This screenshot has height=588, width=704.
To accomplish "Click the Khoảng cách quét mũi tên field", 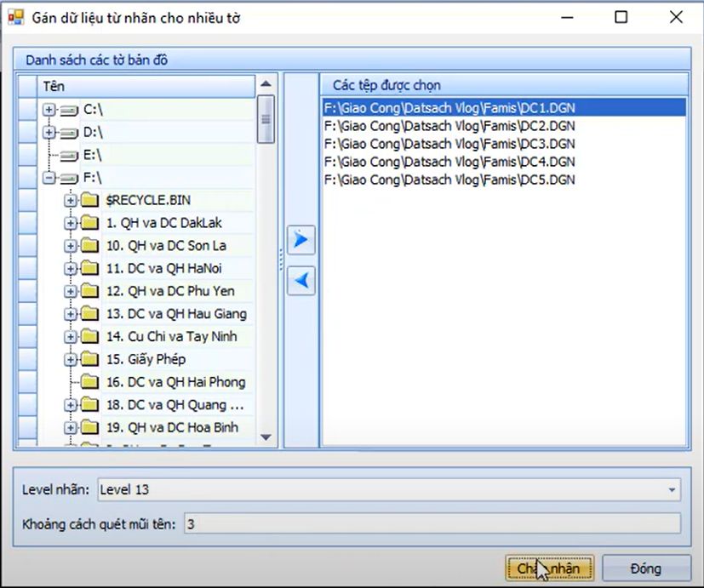I will pyautogui.click(x=432, y=524).
